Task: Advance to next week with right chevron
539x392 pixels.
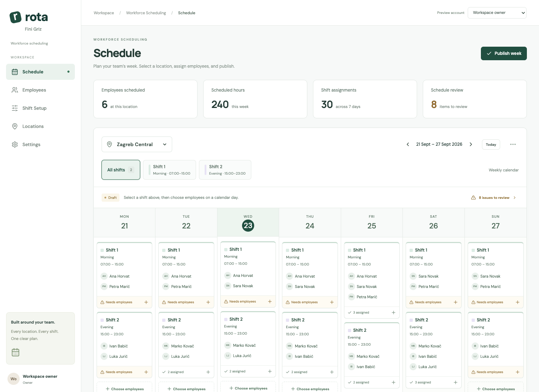Action: [x=471, y=144]
